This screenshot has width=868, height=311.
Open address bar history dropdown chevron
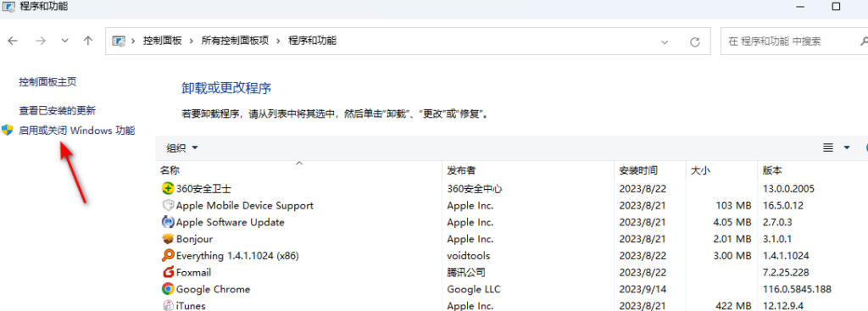[665, 42]
